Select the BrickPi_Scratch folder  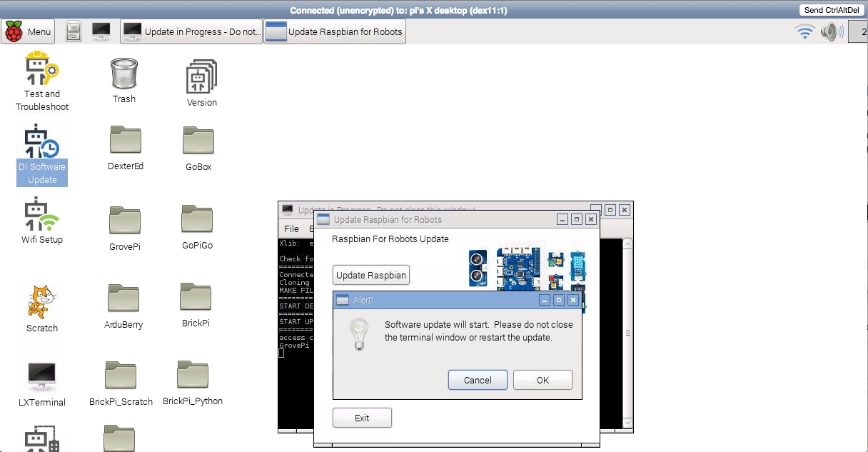(121, 383)
